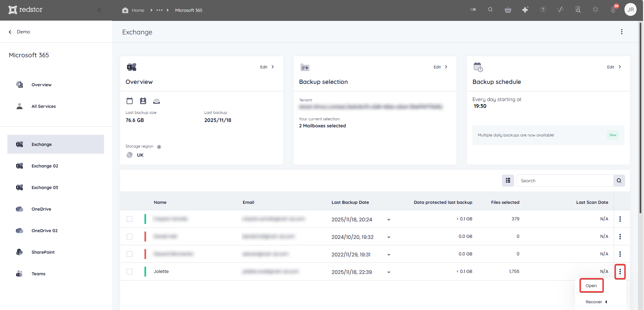Tick the checkbox in the 2022/11/29, 19:31 row

coord(130,254)
